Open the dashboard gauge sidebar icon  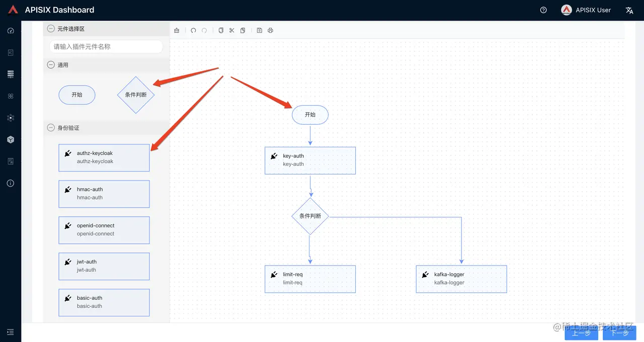[11, 31]
